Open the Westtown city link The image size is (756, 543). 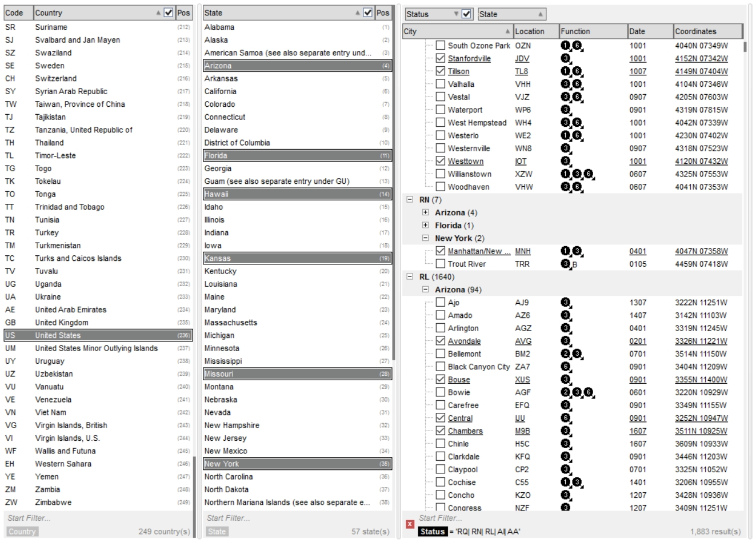[x=466, y=161]
